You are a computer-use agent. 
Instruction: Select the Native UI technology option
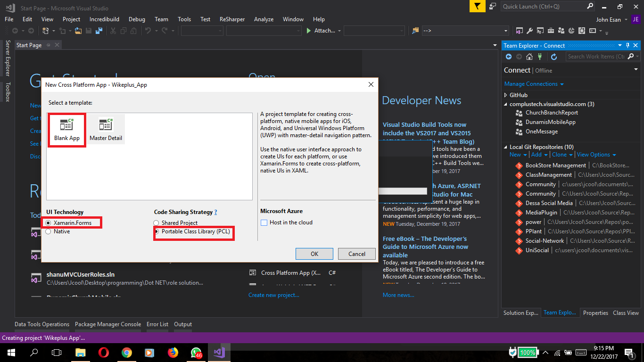pyautogui.click(x=49, y=231)
